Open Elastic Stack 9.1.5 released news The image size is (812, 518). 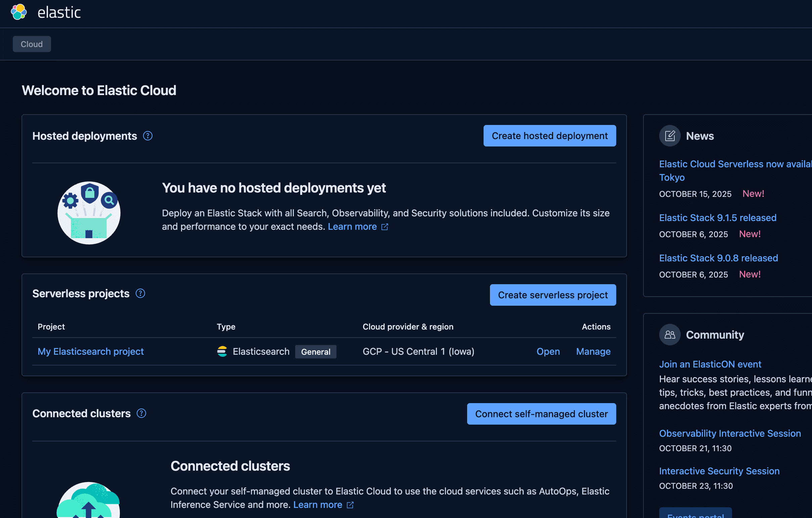pyautogui.click(x=718, y=218)
